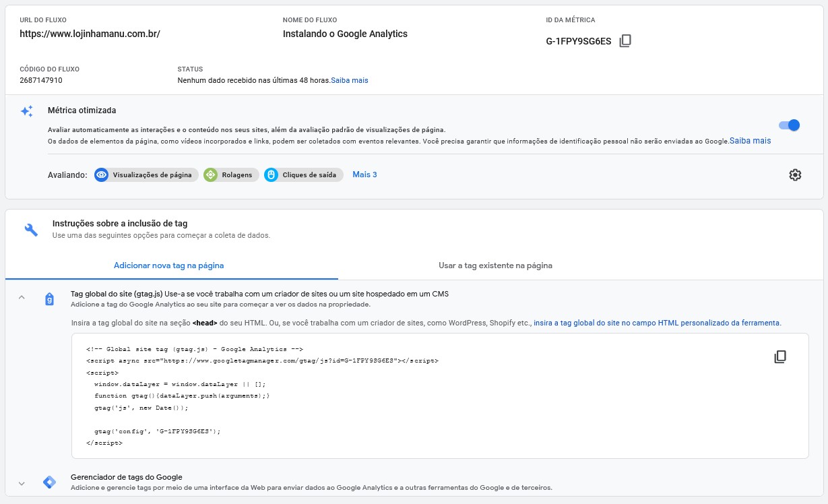This screenshot has height=504, width=828.
Task: Expand the Gerenciador de tags do Google section
Action: click(22, 483)
